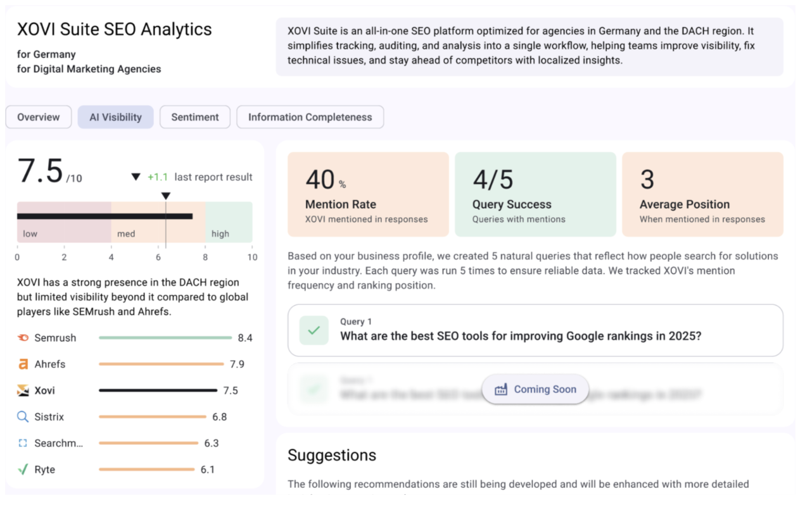Click the Ryte checkmark icon
The width and height of the screenshot is (812, 524).
pos(23,470)
